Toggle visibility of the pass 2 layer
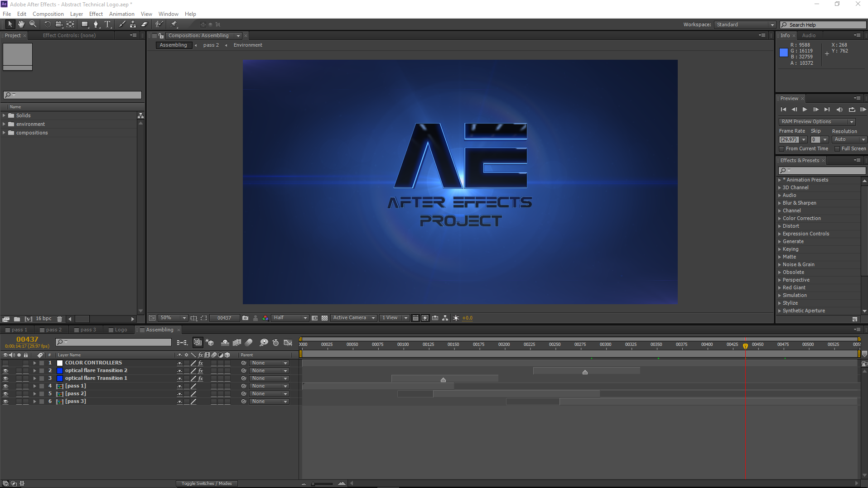The width and height of the screenshot is (868, 488). [x=5, y=394]
